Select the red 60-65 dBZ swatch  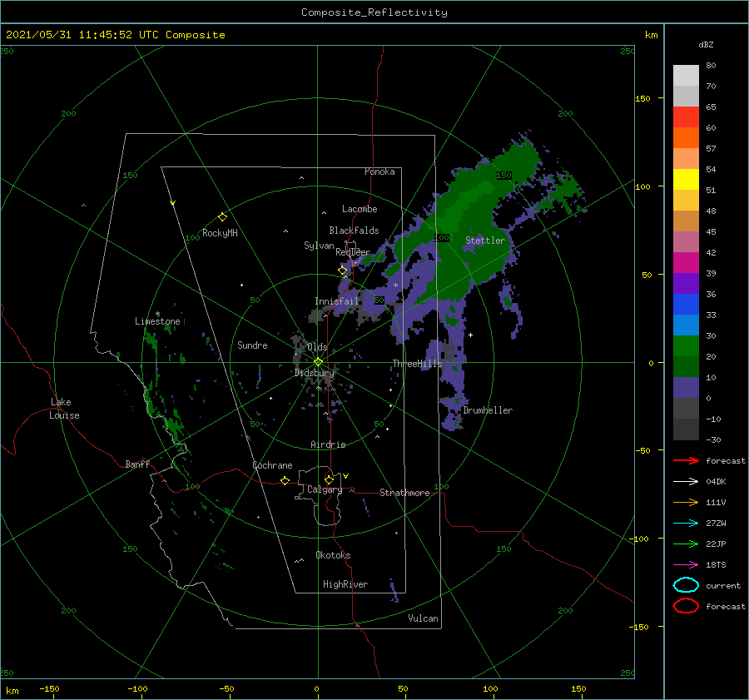pos(686,117)
